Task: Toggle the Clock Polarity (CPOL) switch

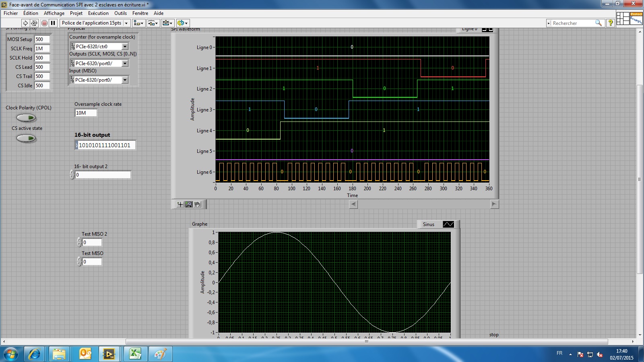Action: point(26,118)
